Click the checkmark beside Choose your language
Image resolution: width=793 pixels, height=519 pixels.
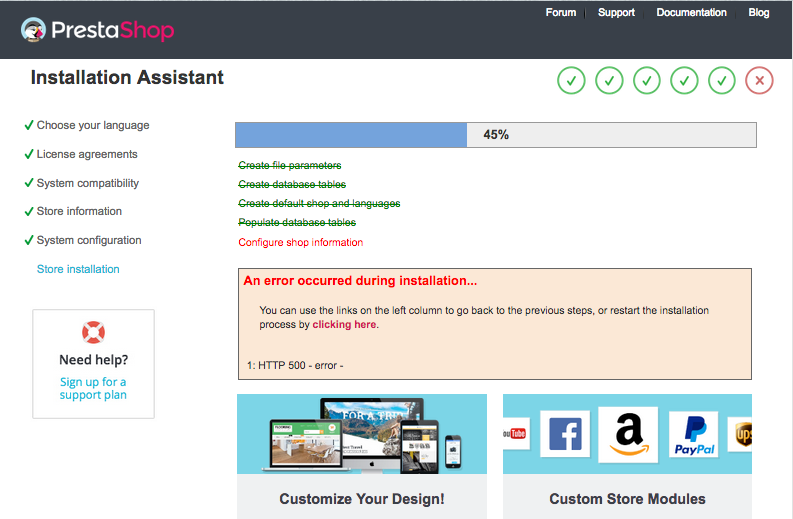29,125
